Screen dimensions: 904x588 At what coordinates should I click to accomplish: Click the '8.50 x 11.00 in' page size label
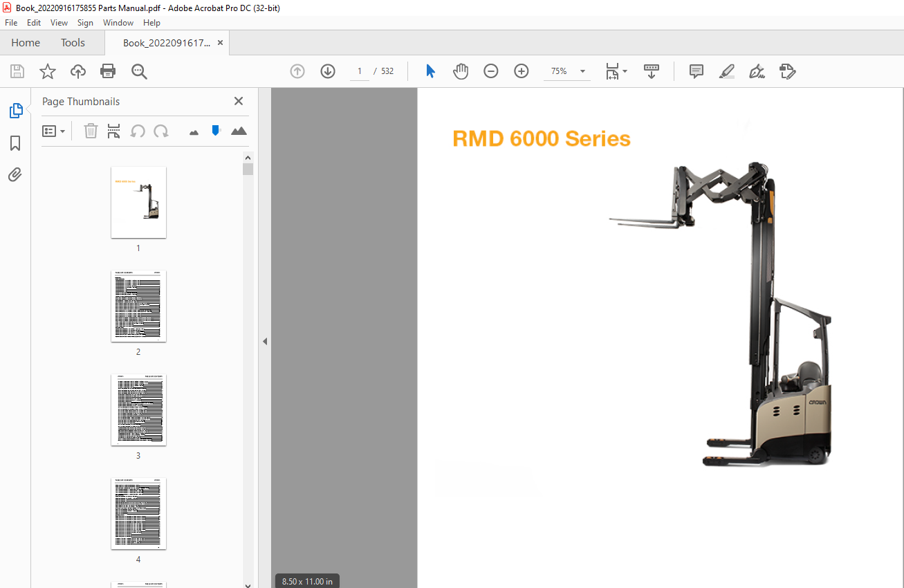pyautogui.click(x=307, y=581)
